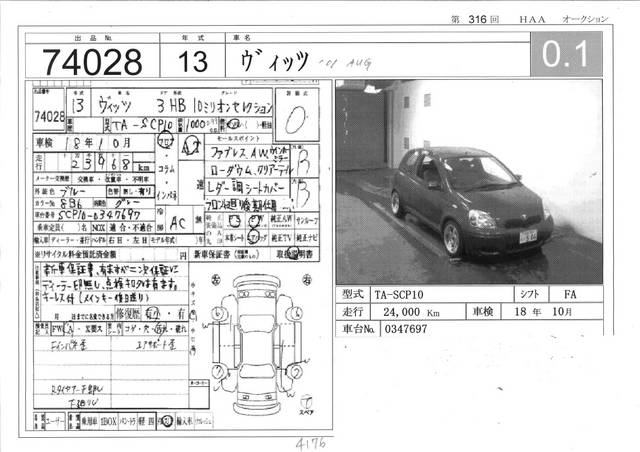Viewport: 640px width, 452px height.
Task: Select the FA shift type value
Action: coord(570,294)
